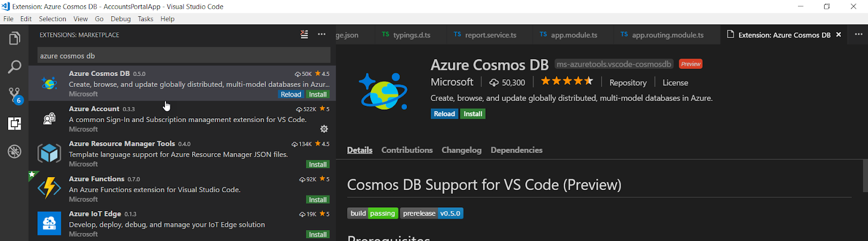
Task: Click the Azure Cosmos DB list star rating
Action: (322, 74)
